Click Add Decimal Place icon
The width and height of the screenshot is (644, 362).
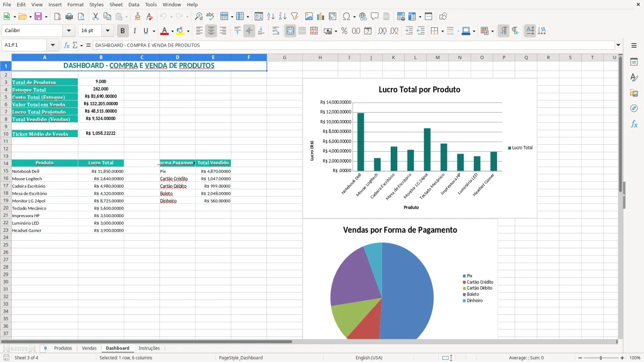tap(383, 31)
